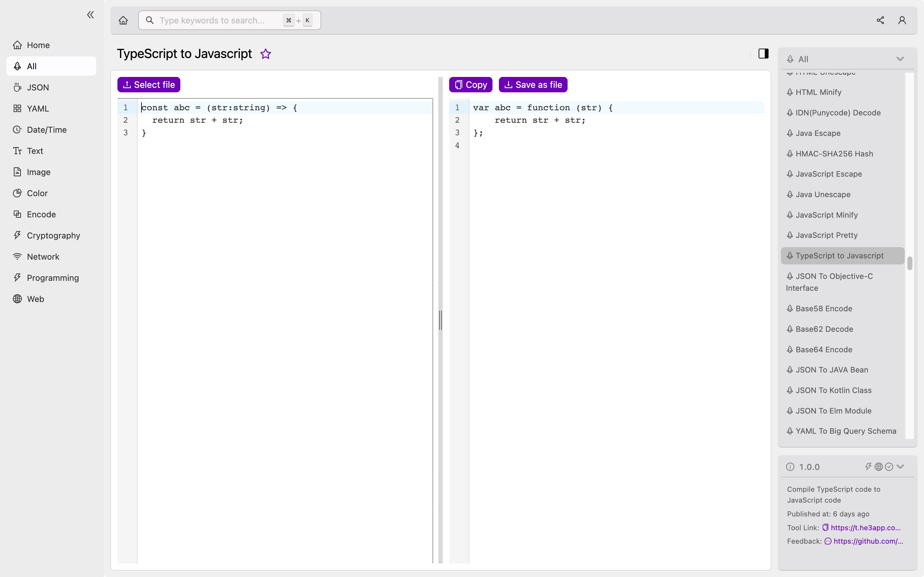
Task: Toggle the split-panel view button
Action: [764, 54]
